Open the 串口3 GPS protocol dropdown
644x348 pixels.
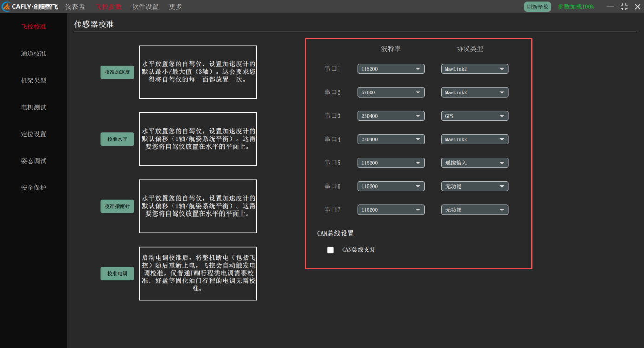(x=475, y=116)
